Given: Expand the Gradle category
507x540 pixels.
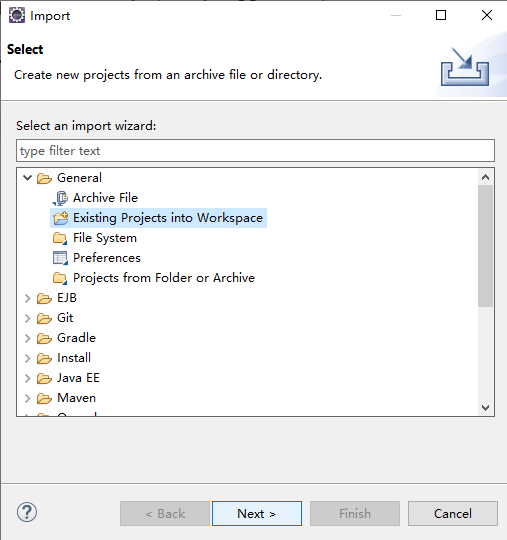Looking at the screenshot, I should tap(28, 338).
